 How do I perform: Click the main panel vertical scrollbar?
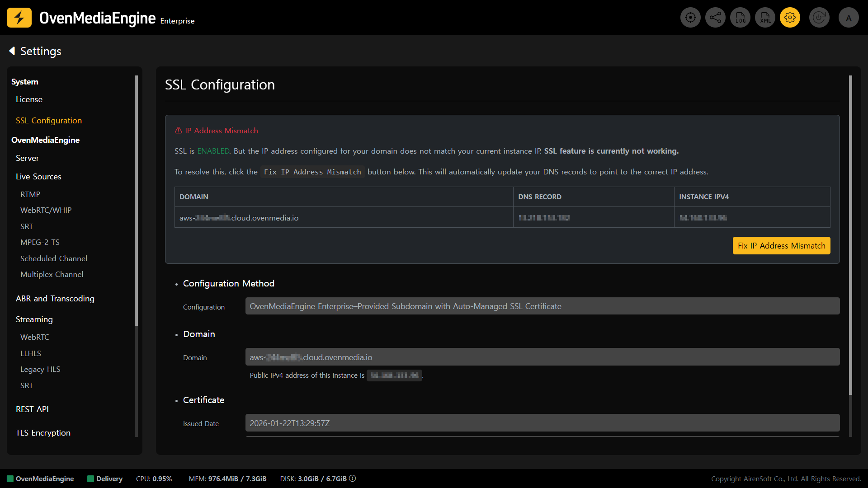point(850,235)
